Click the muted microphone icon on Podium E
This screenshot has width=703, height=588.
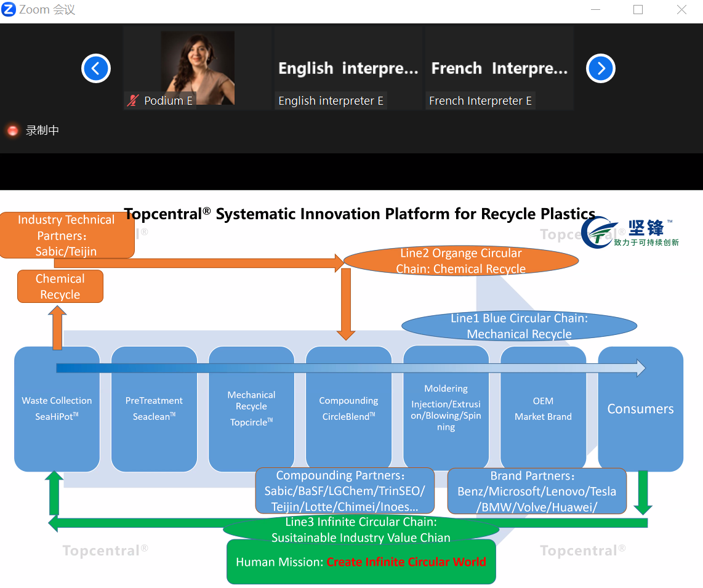tap(133, 100)
